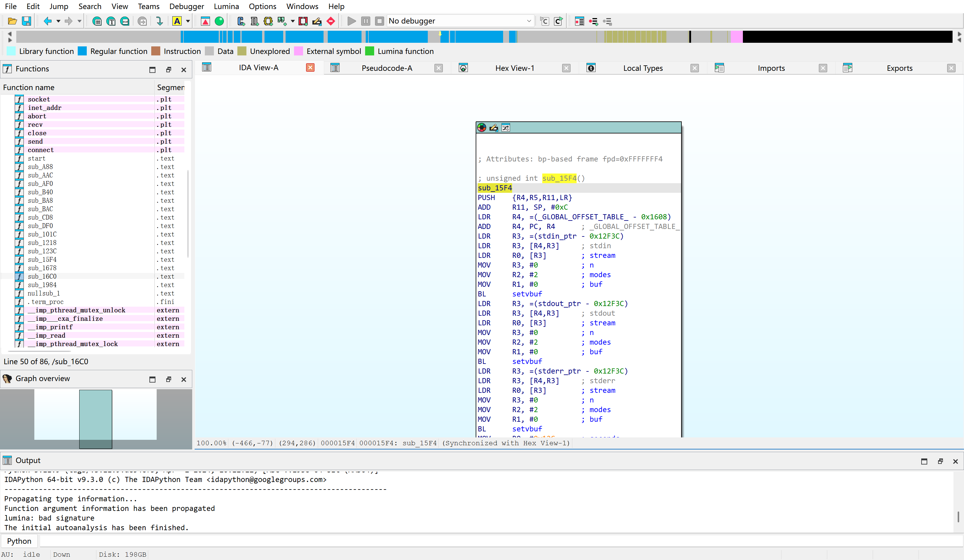964x560 pixels.
Task: Select __imp_printf in Functions list
Action: click(x=92, y=327)
